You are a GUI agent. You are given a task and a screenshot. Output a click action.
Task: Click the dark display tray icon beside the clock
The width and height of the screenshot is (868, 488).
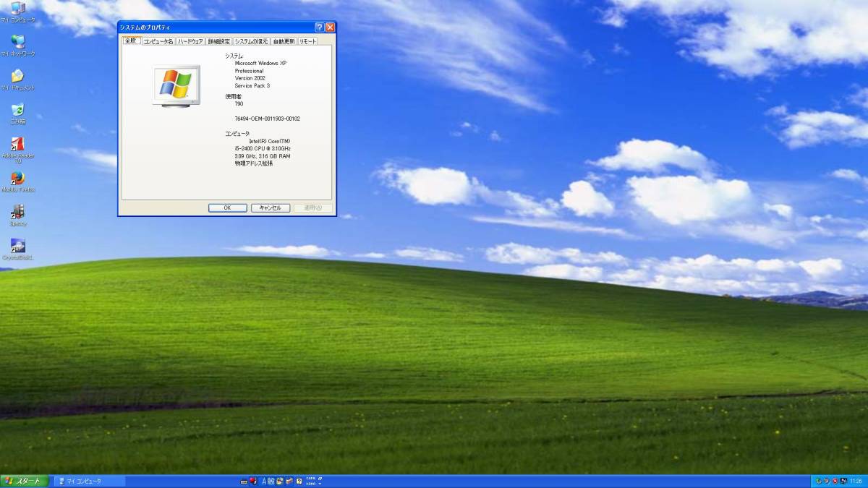[x=843, y=481]
